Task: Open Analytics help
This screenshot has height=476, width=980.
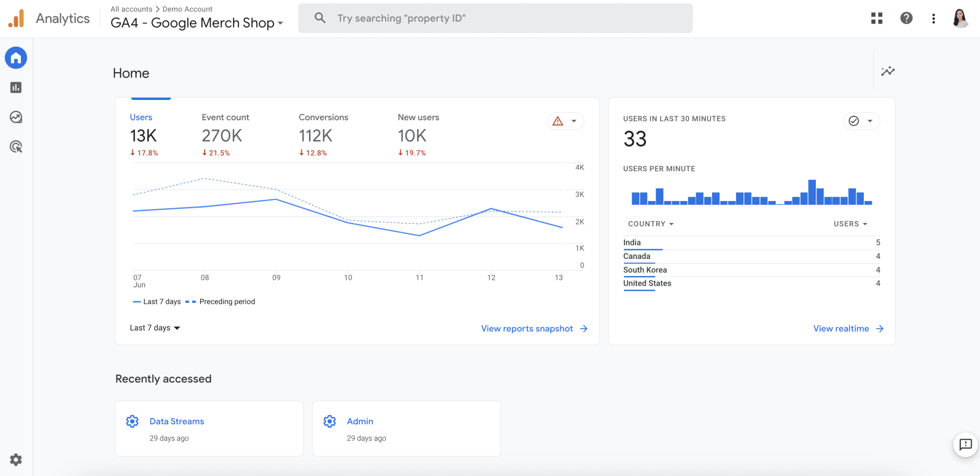Action: 906,18
